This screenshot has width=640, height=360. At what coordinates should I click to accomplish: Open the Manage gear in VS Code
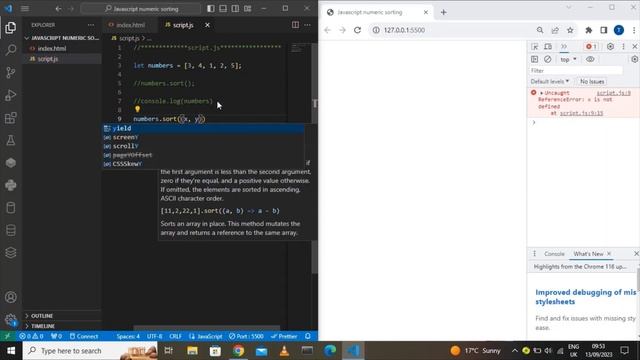coord(11,320)
